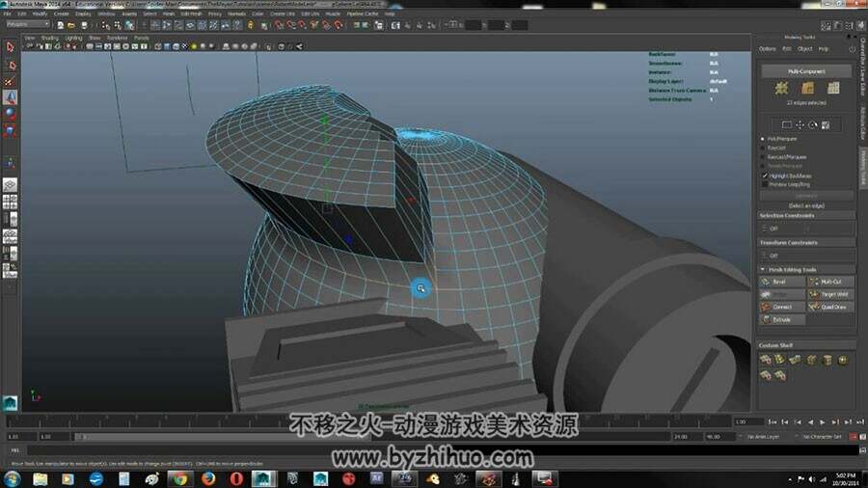
Task: Activate the Rotate tool sphere icon
Action: point(10,114)
